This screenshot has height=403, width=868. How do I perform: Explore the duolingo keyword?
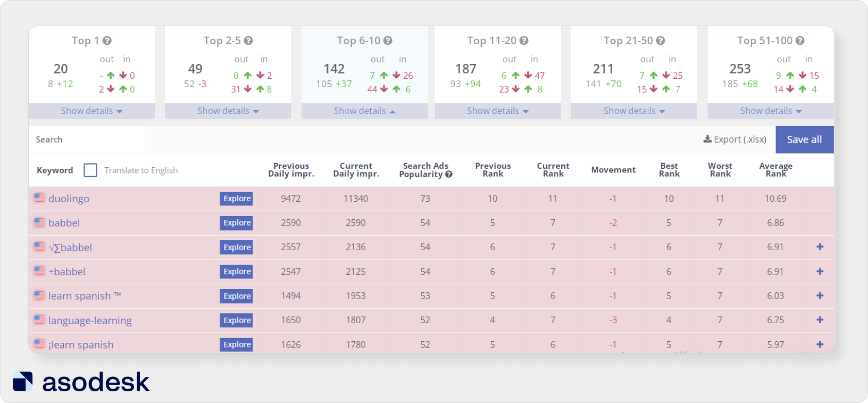coord(237,199)
